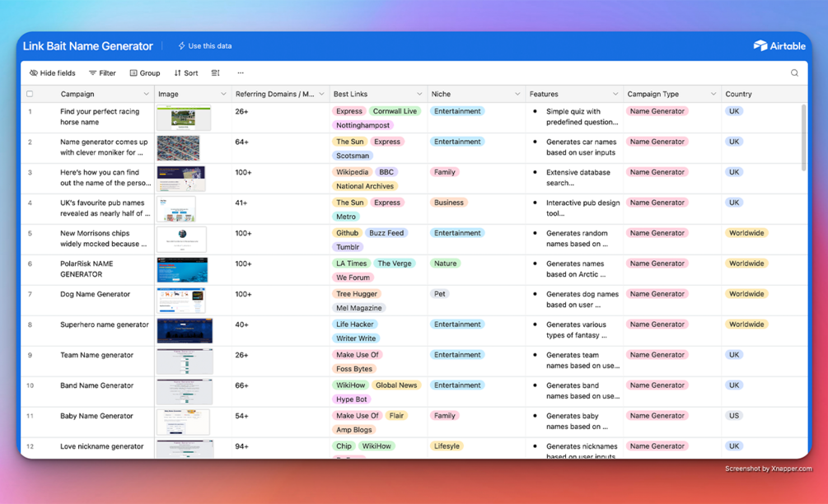Click the Nottinghampost tag
The width and height of the screenshot is (828, 504).
[363, 125]
